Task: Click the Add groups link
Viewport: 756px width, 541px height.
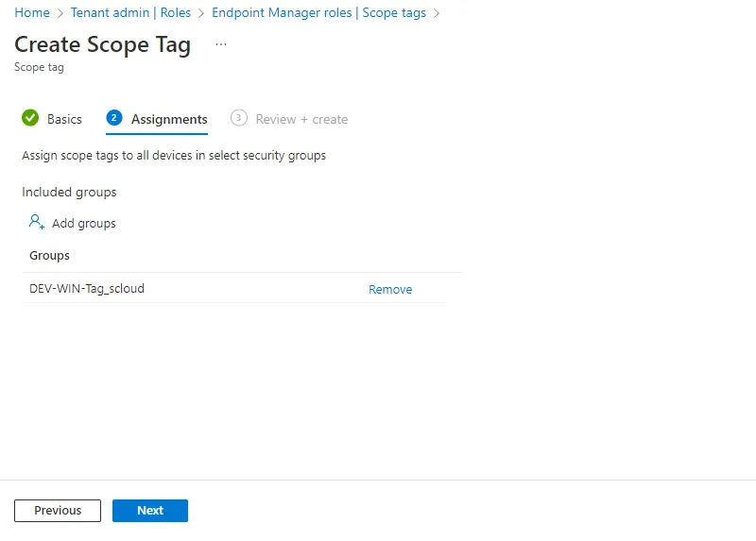Action: (x=84, y=223)
